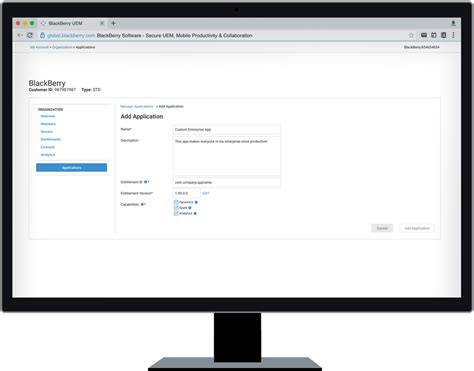
Task: Open Analytics in the Organization sidebar
Action: [48, 155]
